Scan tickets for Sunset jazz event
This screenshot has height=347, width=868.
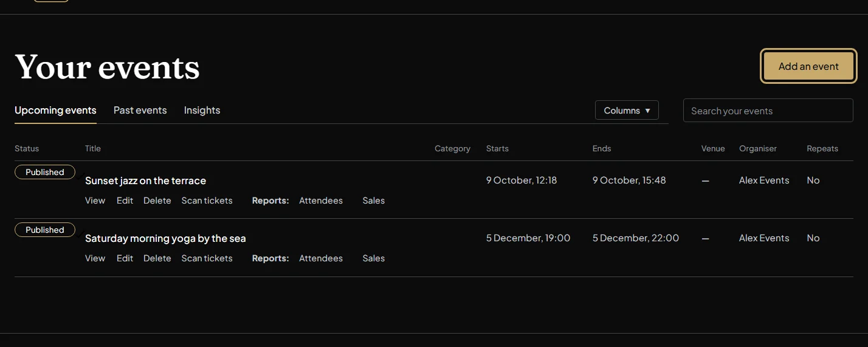pos(207,201)
